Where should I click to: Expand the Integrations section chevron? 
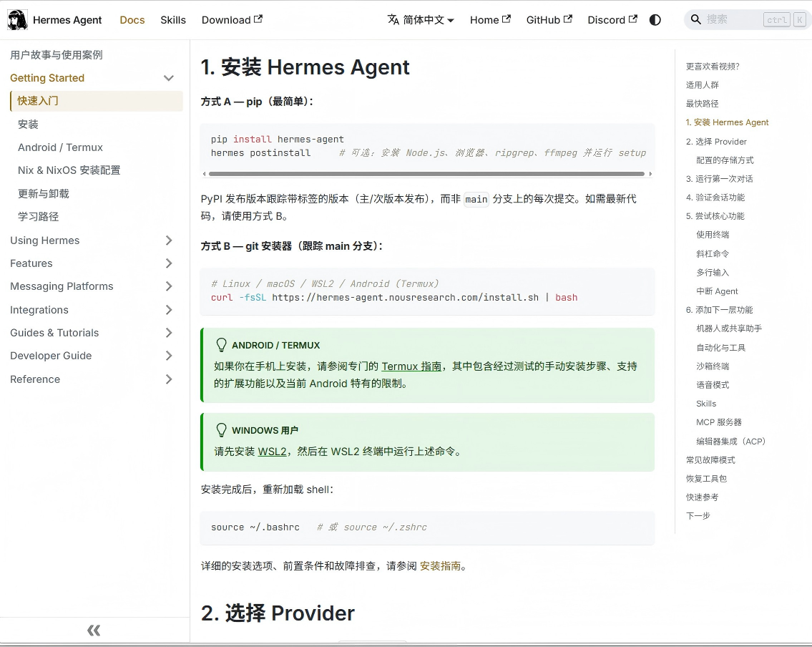[168, 310]
